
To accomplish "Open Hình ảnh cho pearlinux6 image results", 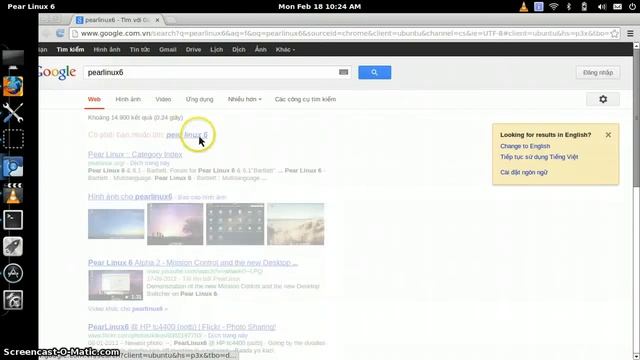I will (x=130, y=197).
